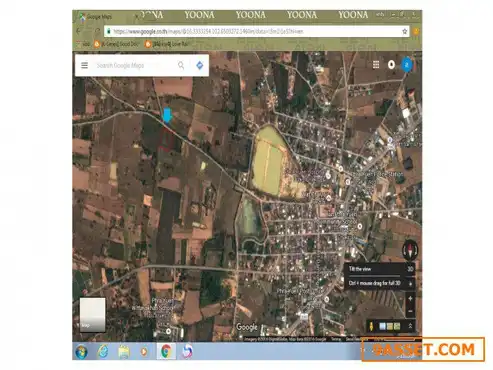Switch to Map view using the thumbnail
Image resolution: width=493 pixels, height=370 pixels.
coord(92,315)
